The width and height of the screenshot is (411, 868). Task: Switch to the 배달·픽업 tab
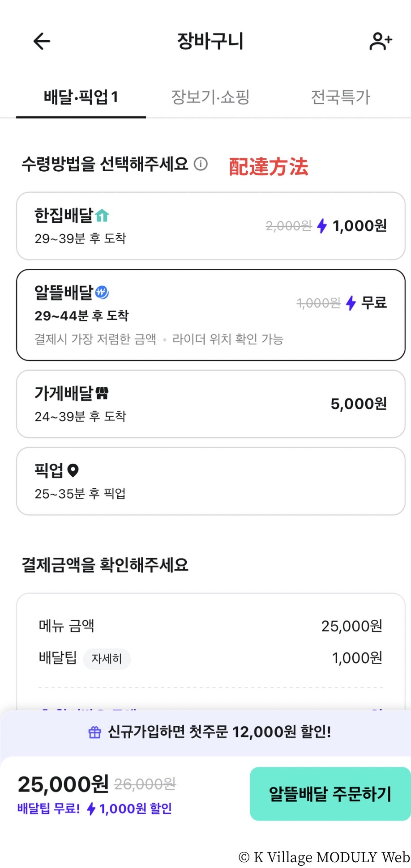[x=81, y=97]
